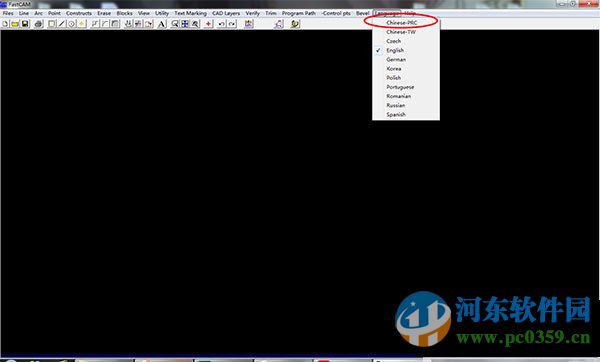Open the Blocks menu

(x=124, y=13)
